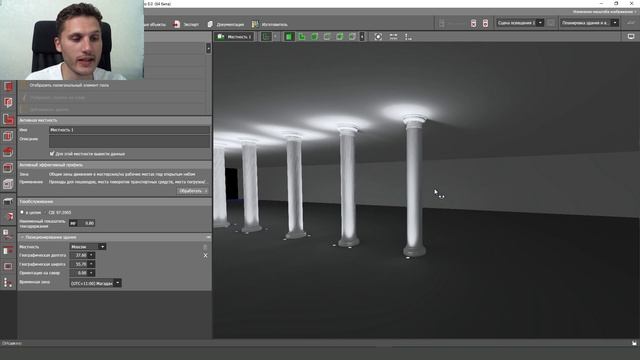Viewport: 640px width, 360px height.
Task: Click the top red site tool in left sidebar
Action: pos(8,86)
